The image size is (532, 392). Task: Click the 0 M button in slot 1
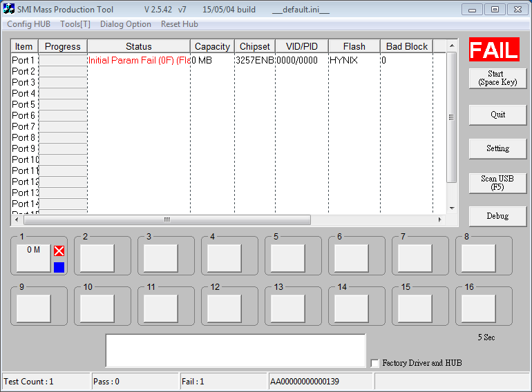[34, 258]
